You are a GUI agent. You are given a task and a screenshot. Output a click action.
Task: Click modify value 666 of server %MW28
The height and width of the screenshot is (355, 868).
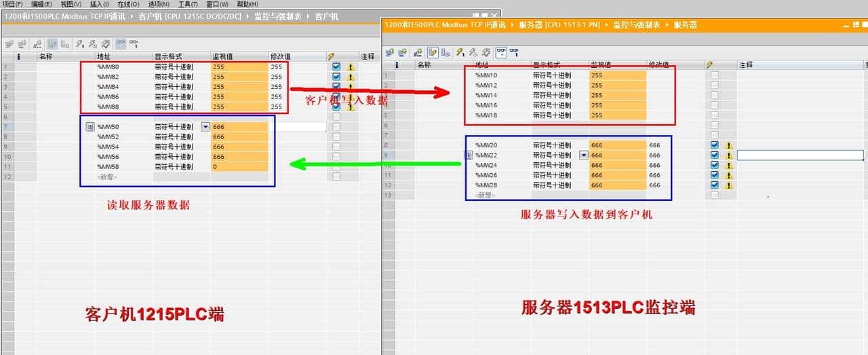point(654,185)
